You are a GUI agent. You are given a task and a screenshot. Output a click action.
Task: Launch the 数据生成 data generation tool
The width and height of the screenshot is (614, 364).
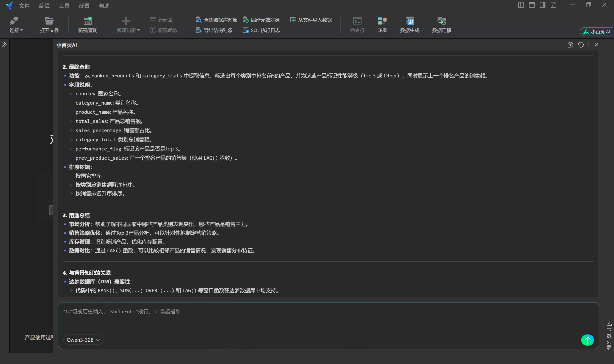(409, 24)
